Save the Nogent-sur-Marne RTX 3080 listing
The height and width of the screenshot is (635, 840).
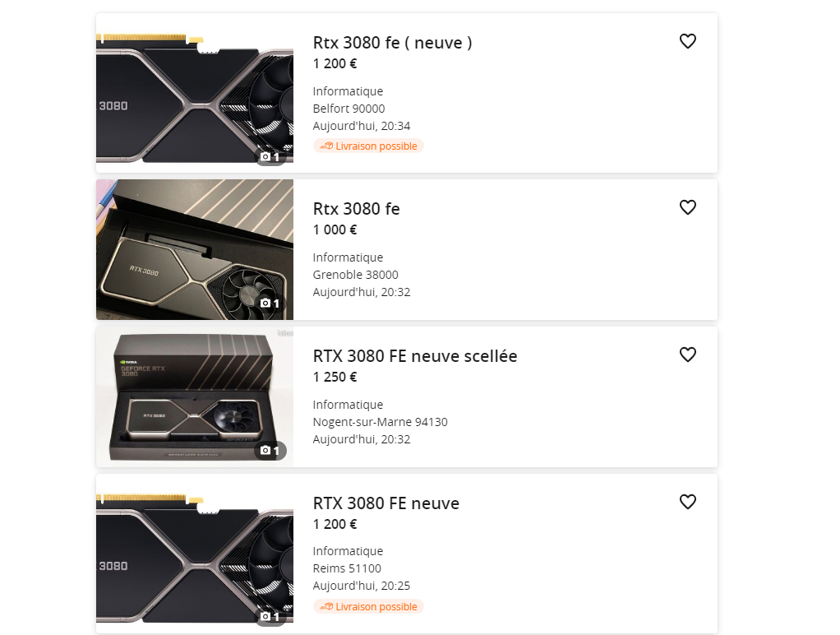(688, 355)
